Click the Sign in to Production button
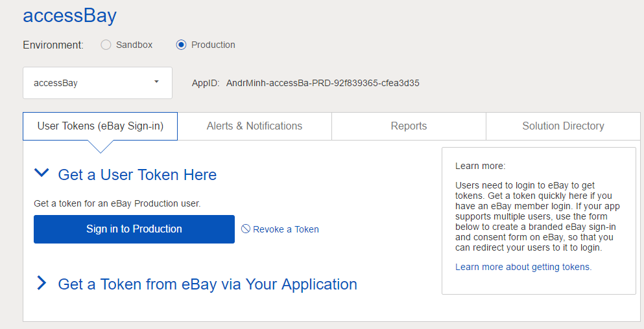 click(x=134, y=229)
